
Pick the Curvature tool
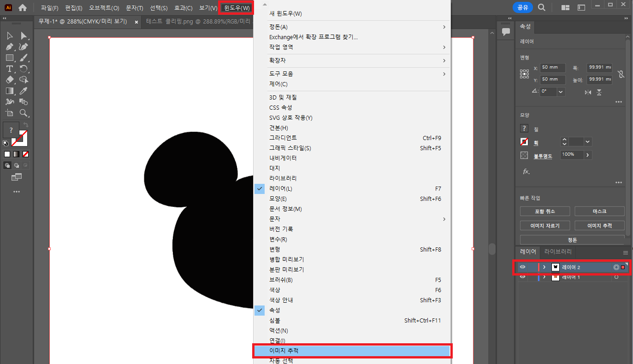pyautogui.click(x=24, y=47)
